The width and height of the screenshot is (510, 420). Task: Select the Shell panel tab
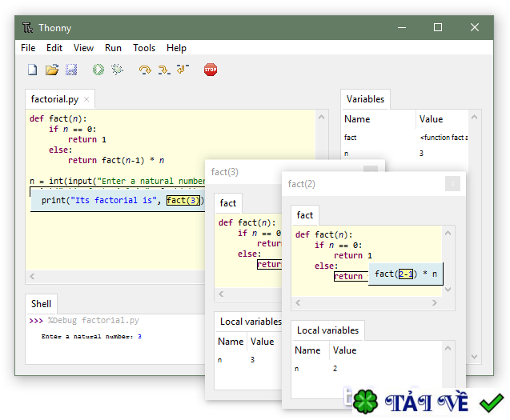[41, 303]
